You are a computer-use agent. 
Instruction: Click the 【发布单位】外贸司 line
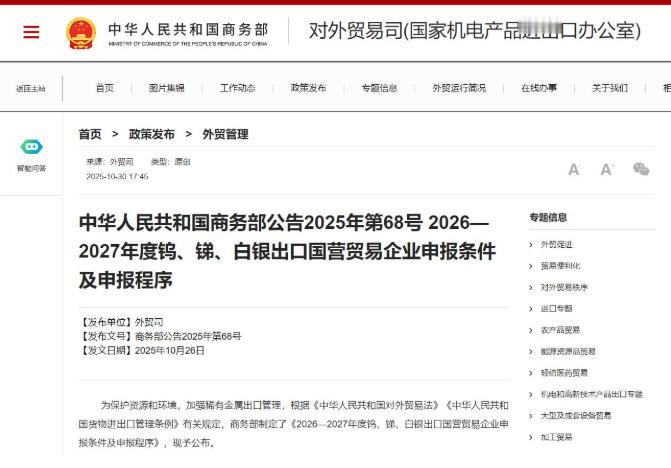coord(121,322)
